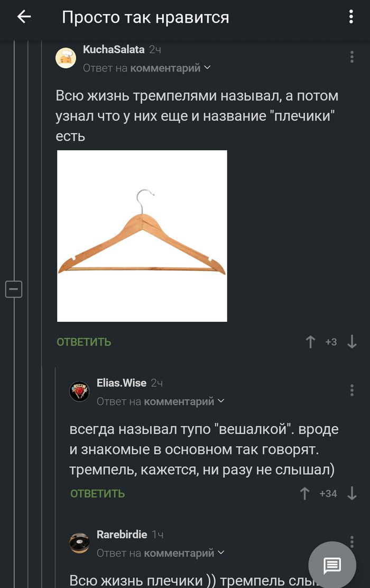370x588 pixels.
Task: Tap the back arrow in header
Action: [24, 16]
